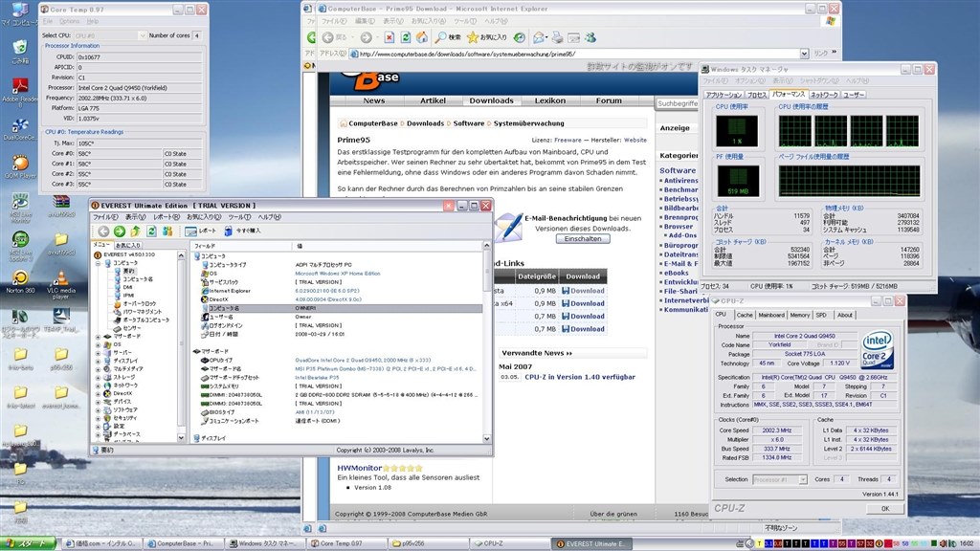Open Processes tab in Task Manager
Image resolution: width=980 pixels, height=551 pixels.
[757, 95]
